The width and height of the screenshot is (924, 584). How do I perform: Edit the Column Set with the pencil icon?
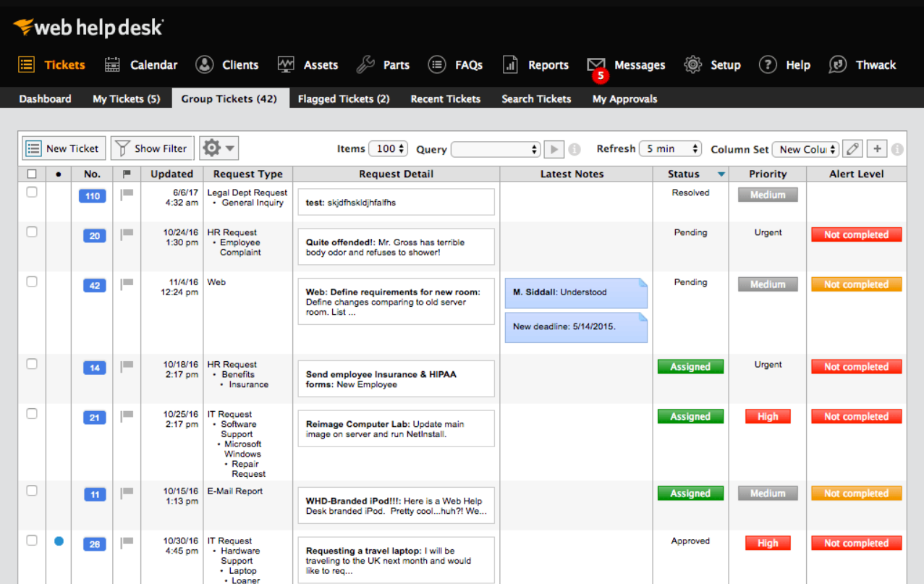[x=852, y=148]
